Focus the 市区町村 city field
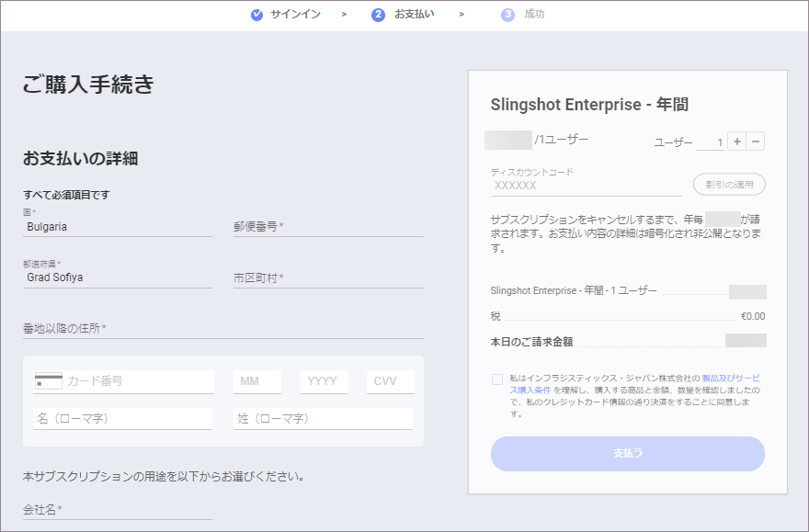Image resolution: width=809 pixels, height=532 pixels. coord(328,277)
